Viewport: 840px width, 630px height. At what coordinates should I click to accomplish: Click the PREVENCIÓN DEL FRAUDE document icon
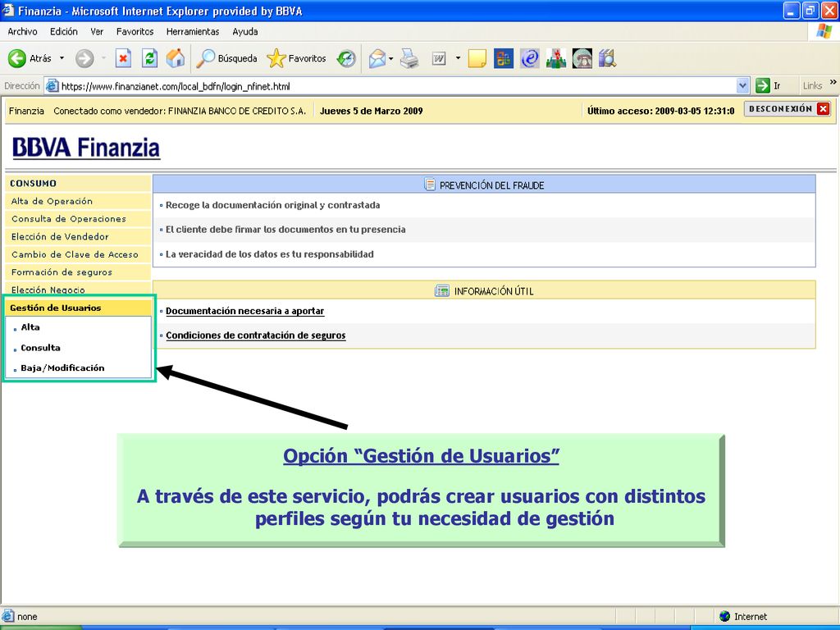430,185
